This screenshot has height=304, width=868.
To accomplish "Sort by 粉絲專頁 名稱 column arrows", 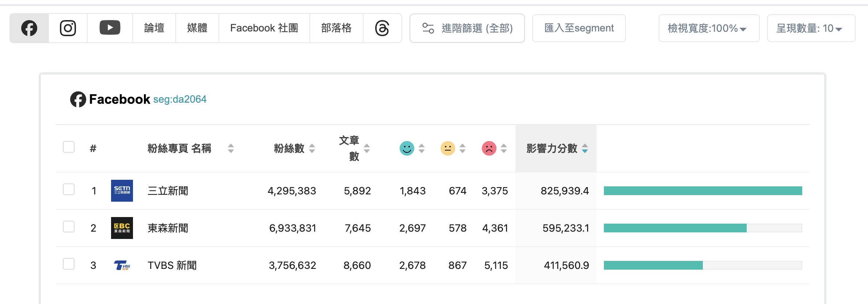I will tap(231, 148).
